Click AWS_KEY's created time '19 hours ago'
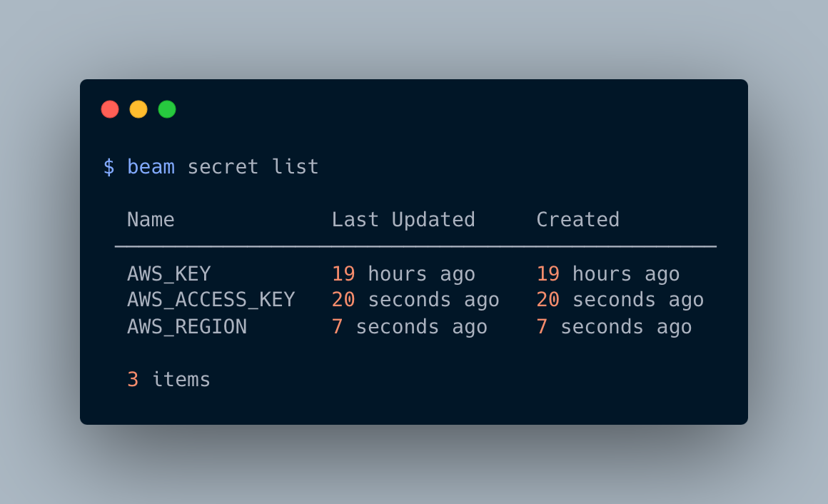Viewport: 828px width, 504px height. click(x=608, y=274)
